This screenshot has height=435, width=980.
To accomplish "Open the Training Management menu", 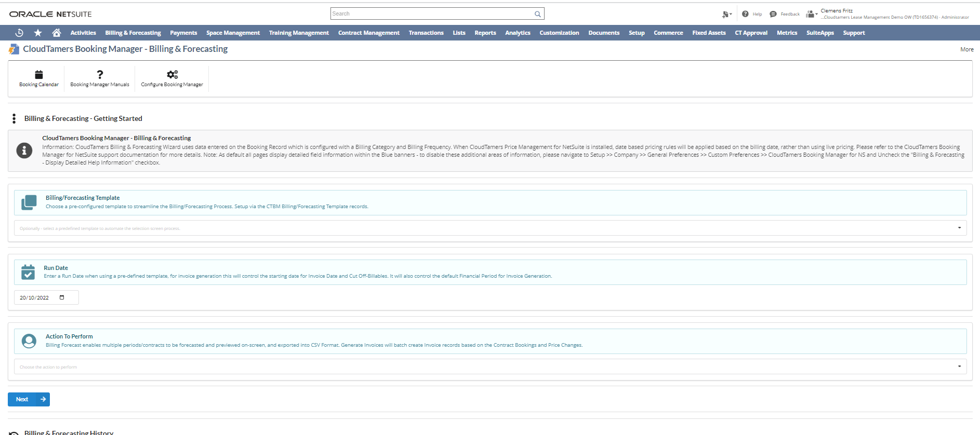I will coord(299,33).
